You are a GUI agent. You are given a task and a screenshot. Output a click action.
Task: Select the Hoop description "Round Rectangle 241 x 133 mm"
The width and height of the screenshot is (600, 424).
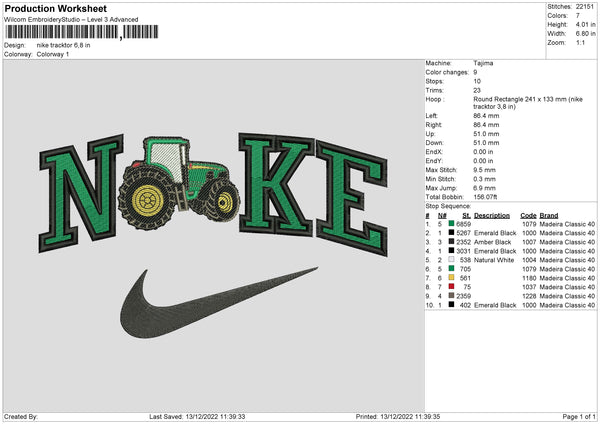pyautogui.click(x=520, y=99)
